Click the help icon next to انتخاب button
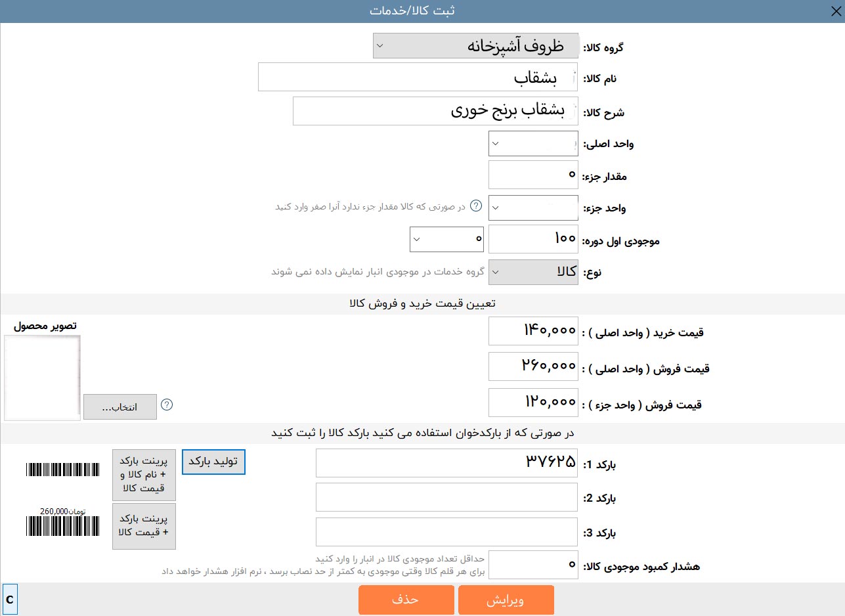 (167, 405)
